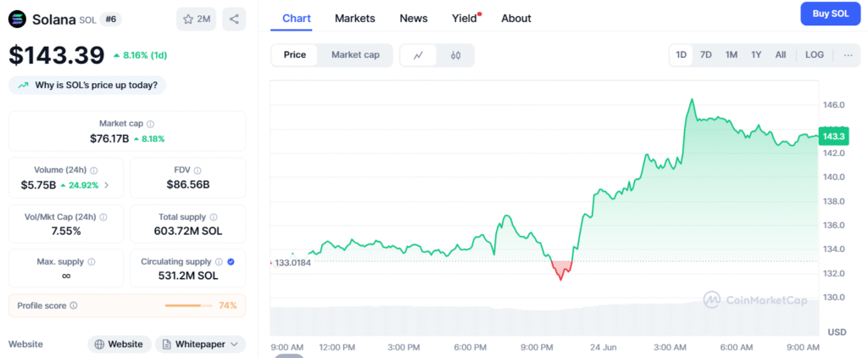Select the line chart type icon
Viewport: 868px width, 358px height.
[419, 55]
